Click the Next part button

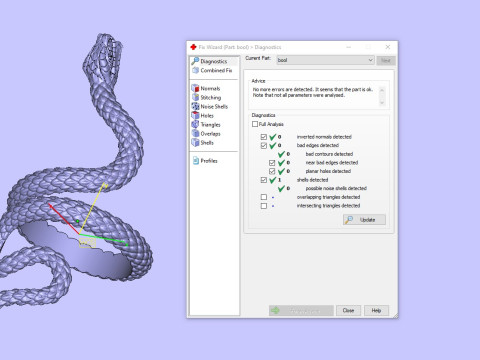point(386,60)
